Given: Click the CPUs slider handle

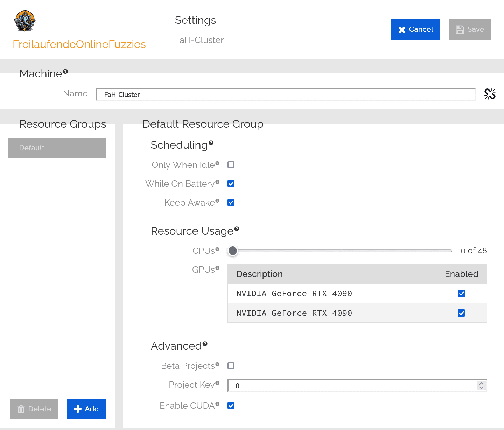Looking at the screenshot, I should (233, 251).
